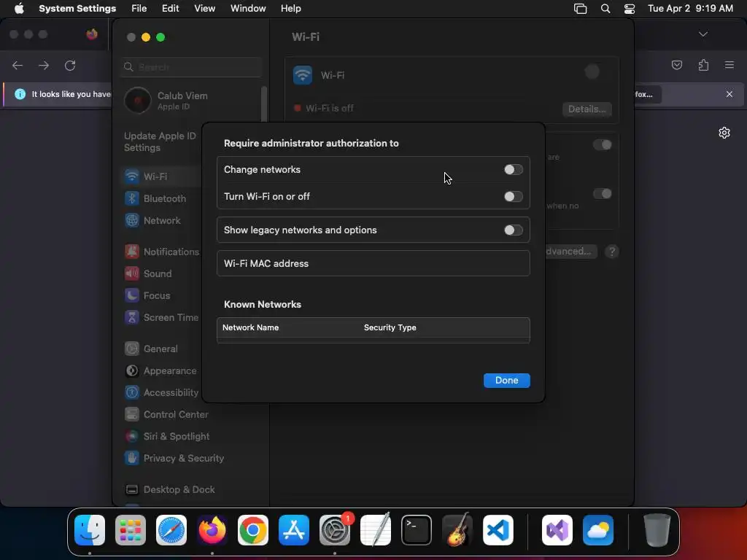747x560 pixels.
Task: Open the Edit menu
Action: pos(170,9)
